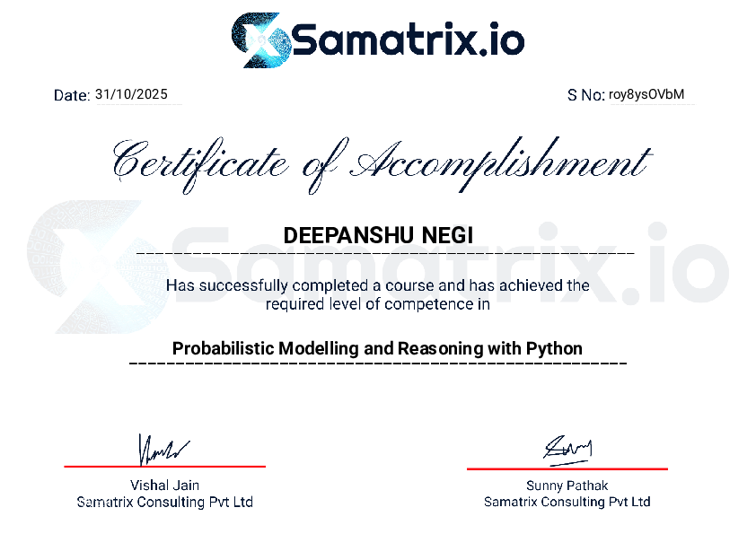
Task: Select the Probabilistic Modelling course title
Action: point(378,348)
